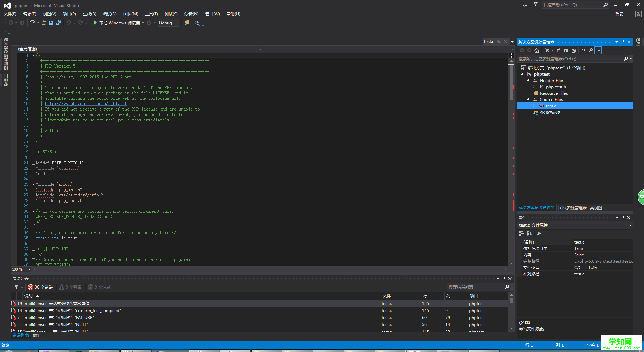Toggle Preview Selected Items button
This screenshot has height=352, width=644.
point(598,50)
